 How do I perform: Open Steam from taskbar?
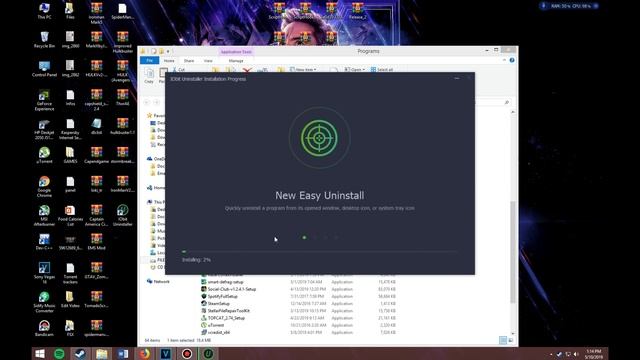(x=80, y=353)
